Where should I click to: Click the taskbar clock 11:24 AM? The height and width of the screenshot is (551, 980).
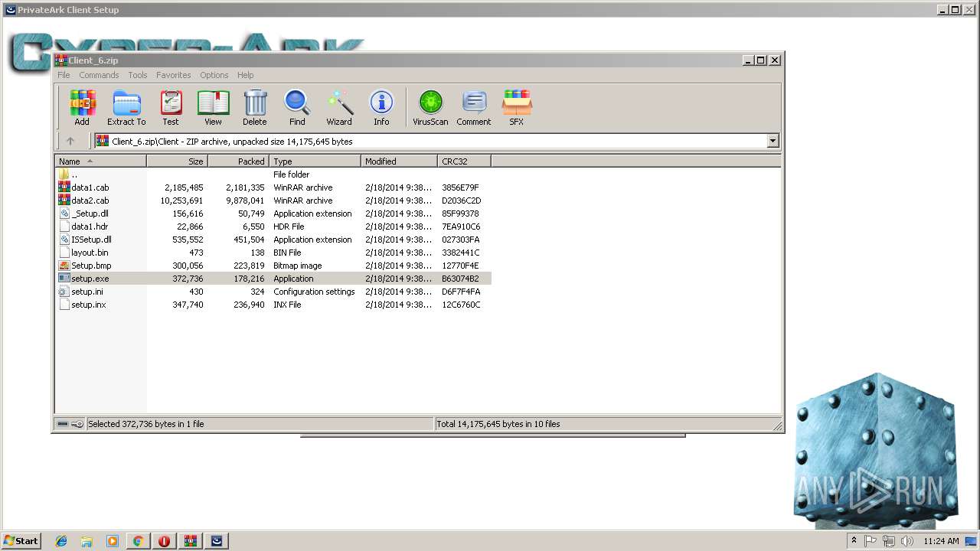(941, 541)
